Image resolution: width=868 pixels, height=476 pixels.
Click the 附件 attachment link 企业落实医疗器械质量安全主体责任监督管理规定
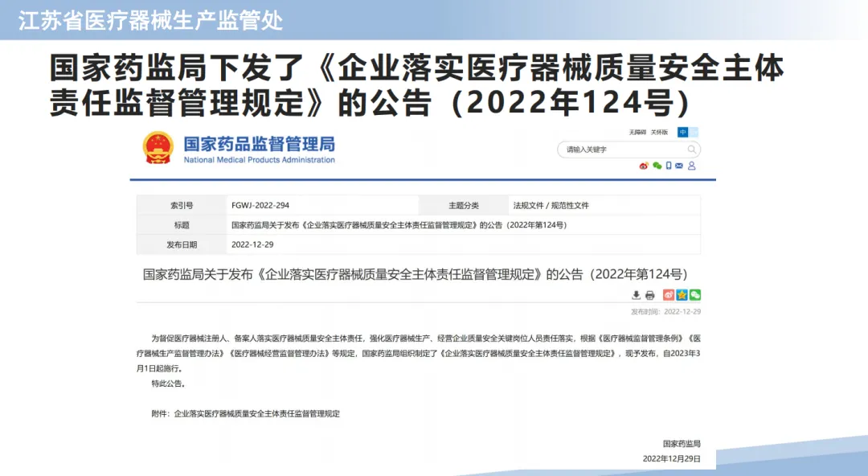[x=257, y=413]
